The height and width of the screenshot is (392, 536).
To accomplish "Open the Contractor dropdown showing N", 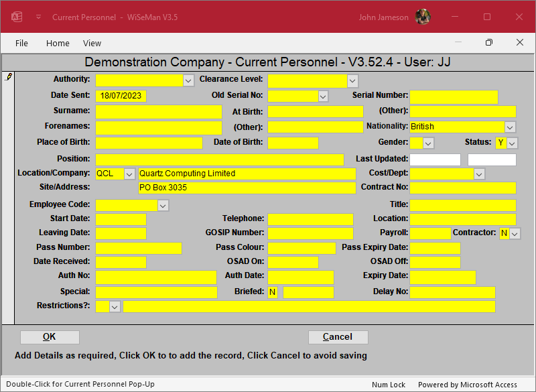I will coord(515,233).
